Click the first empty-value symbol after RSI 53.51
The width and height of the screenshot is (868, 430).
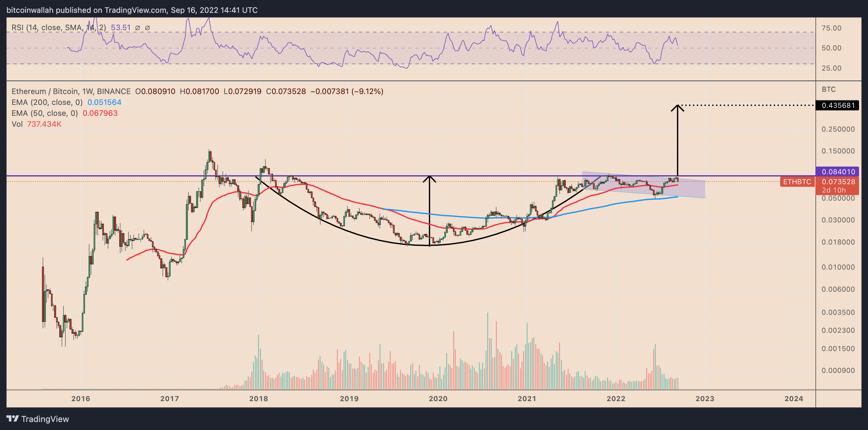[138, 28]
